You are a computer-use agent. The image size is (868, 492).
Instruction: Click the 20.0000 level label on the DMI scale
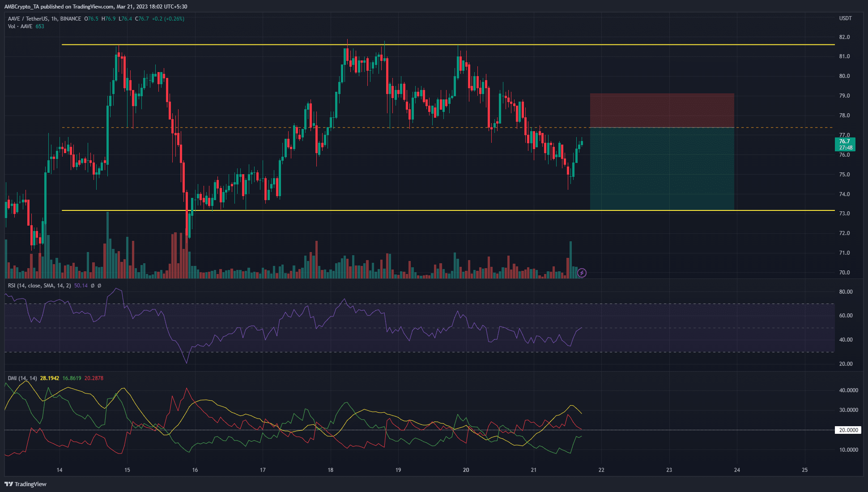pos(849,430)
